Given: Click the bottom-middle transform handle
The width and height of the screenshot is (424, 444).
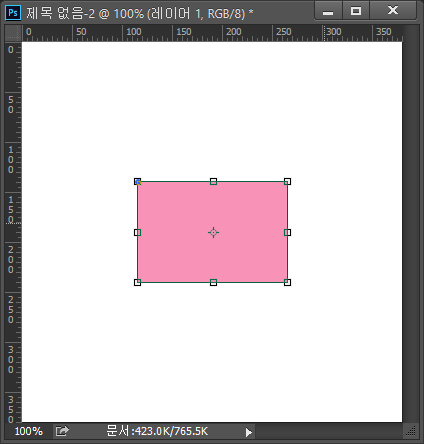Looking at the screenshot, I should 213,282.
